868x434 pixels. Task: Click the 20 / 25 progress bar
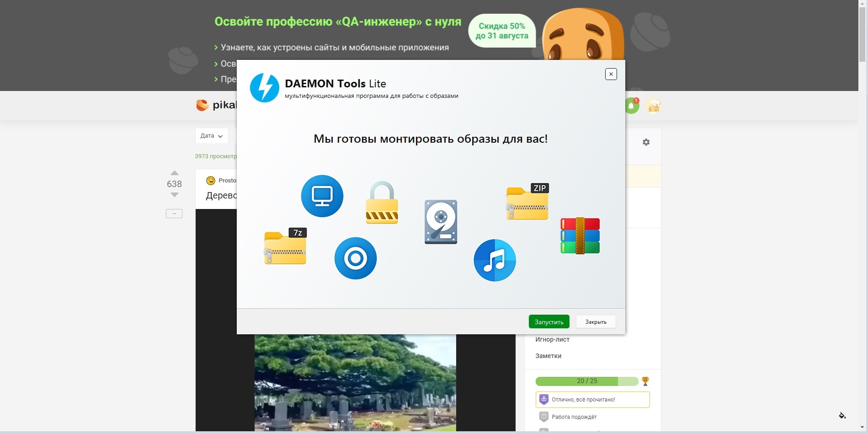[587, 381]
